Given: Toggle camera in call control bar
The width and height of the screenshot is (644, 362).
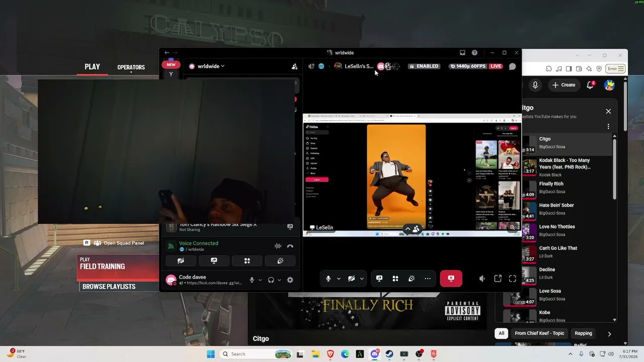Looking at the screenshot, I should (351, 279).
